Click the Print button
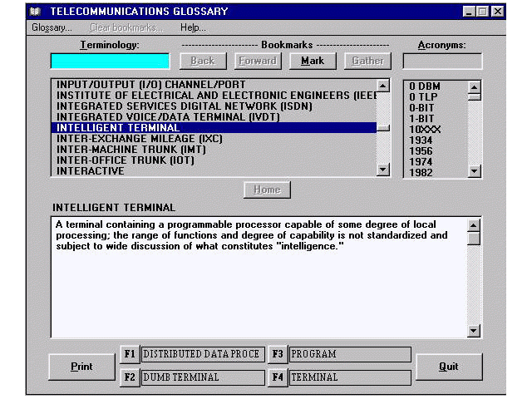 tap(81, 367)
